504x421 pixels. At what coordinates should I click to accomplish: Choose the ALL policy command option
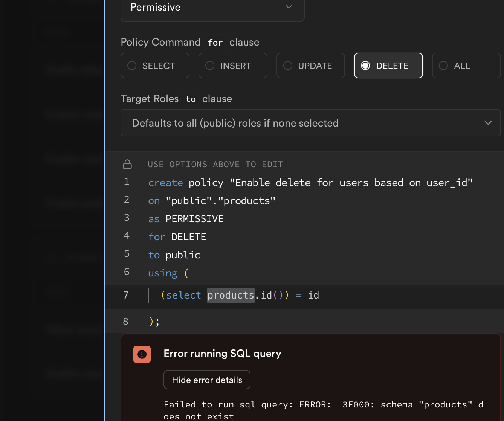point(466,66)
